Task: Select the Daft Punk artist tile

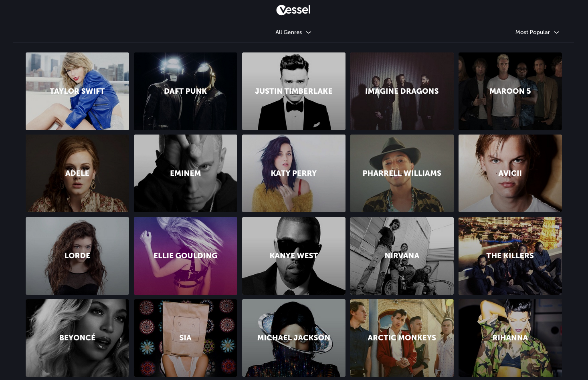Action: click(x=186, y=91)
